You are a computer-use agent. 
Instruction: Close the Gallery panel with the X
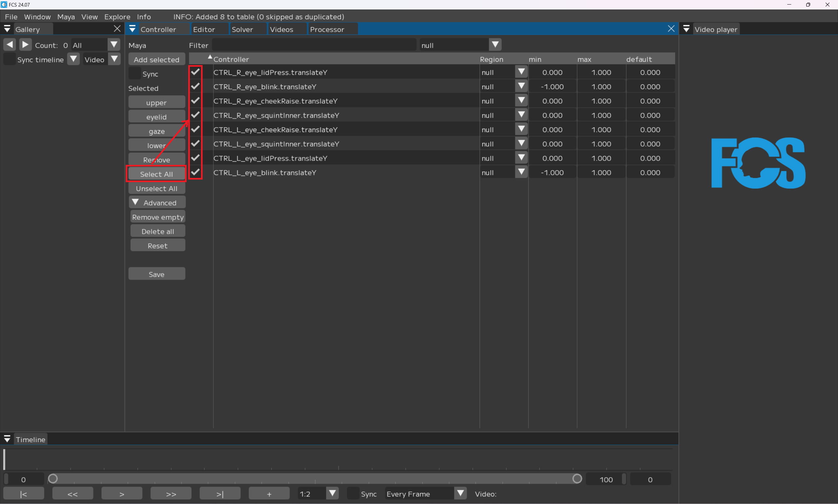coord(117,29)
